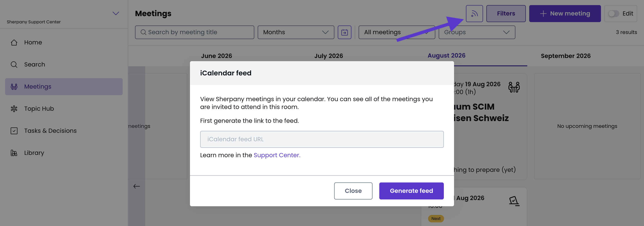Open Topic Hub from sidebar icon
This screenshot has height=226, width=644.
point(14,109)
